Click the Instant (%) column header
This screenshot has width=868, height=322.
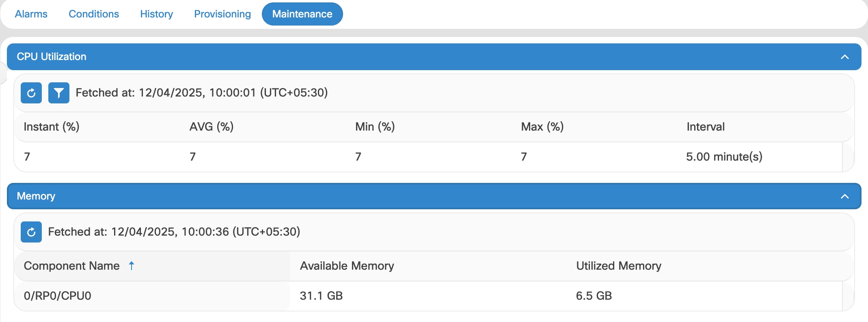pos(52,127)
